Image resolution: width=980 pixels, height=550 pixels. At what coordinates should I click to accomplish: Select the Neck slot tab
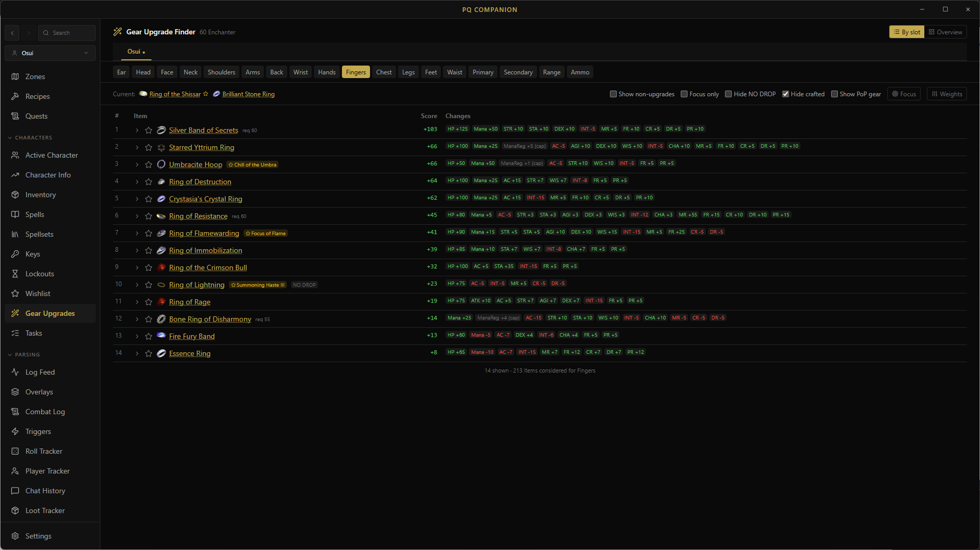click(x=190, y=72)
